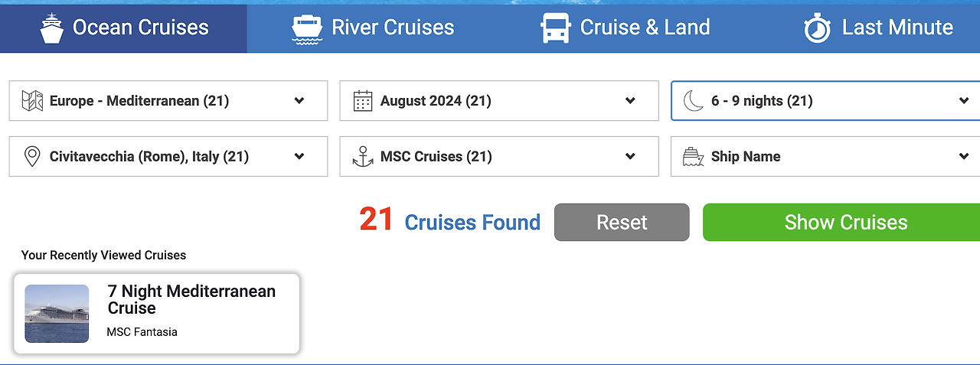Click the map icon in destination filter

coord(32,101)
